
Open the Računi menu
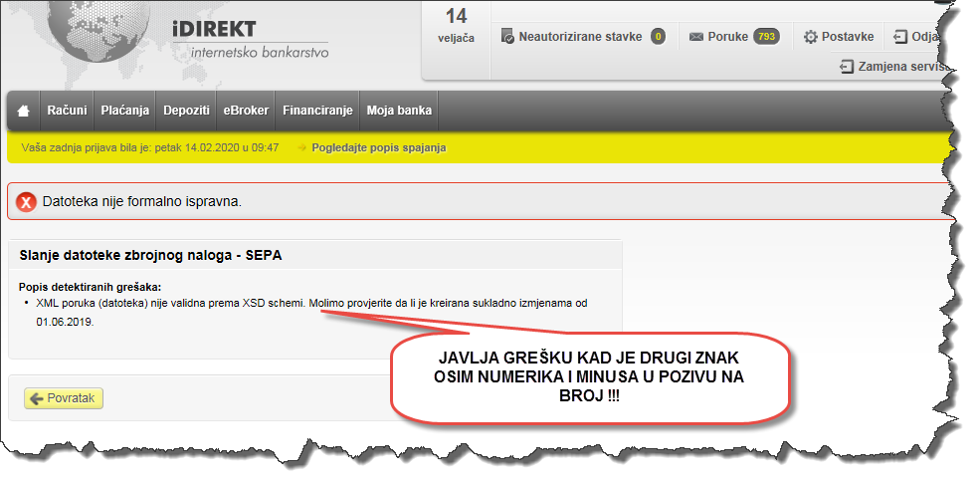tap(67, 111)
